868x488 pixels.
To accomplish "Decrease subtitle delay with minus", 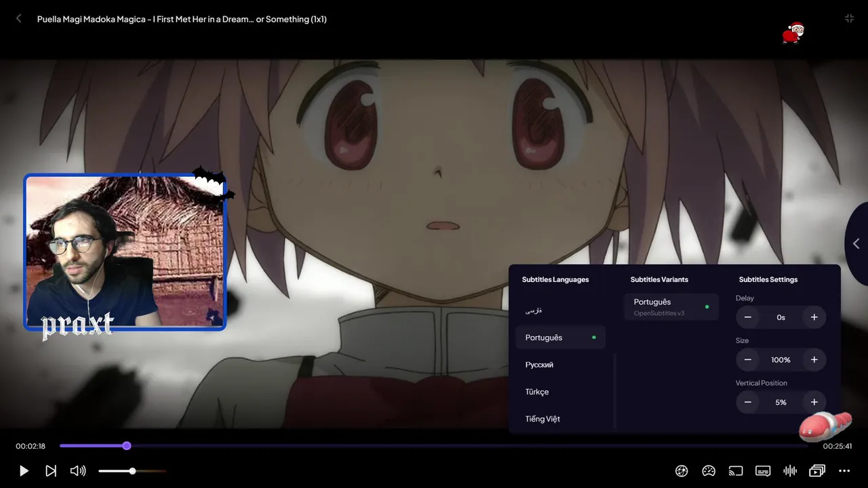I will [748, 317].
